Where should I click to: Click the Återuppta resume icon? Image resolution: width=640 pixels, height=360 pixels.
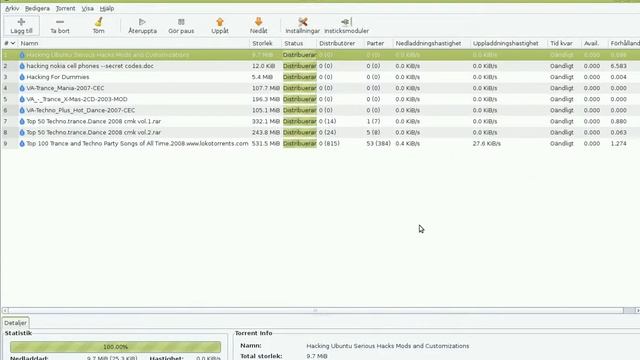pos(142,22)
